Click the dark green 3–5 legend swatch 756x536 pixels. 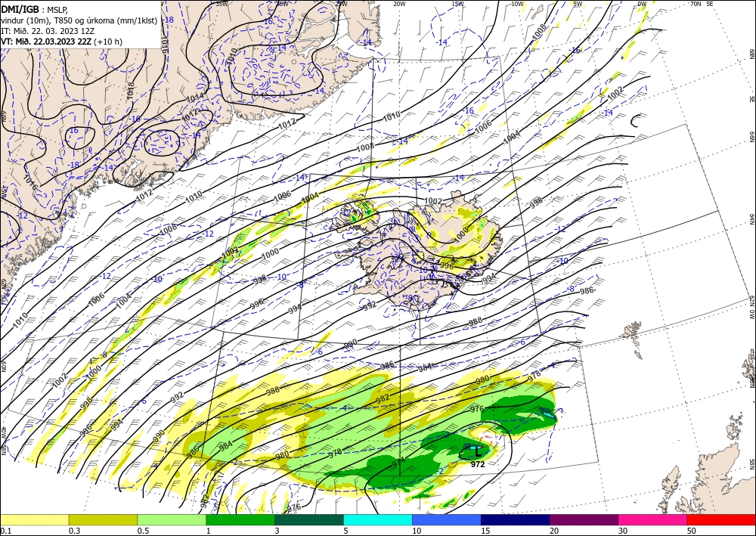[x=309, y=519]
